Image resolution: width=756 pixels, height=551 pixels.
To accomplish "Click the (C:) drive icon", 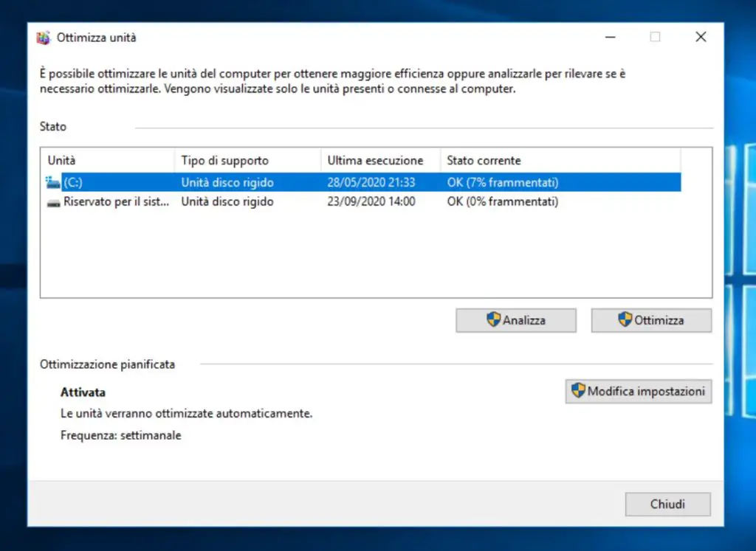I will [x=53, y=182].
